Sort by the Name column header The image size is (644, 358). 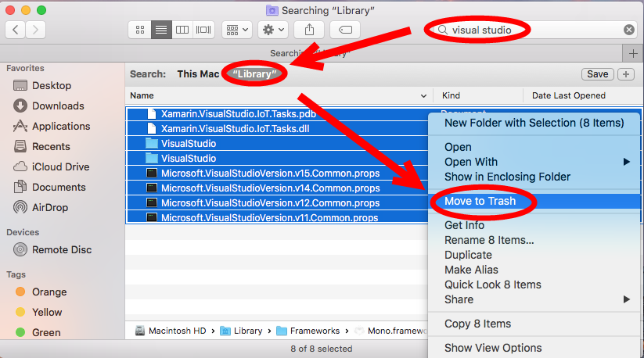(x=279, y=95)
